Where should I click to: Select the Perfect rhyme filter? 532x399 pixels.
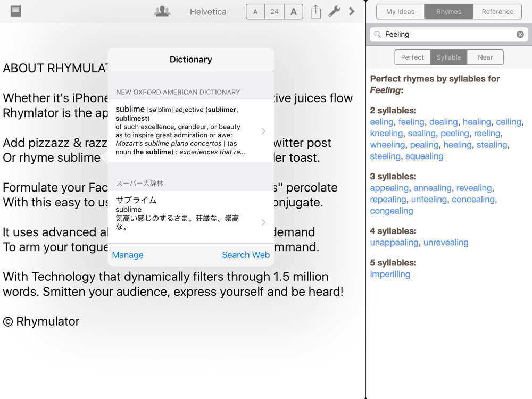412,57
